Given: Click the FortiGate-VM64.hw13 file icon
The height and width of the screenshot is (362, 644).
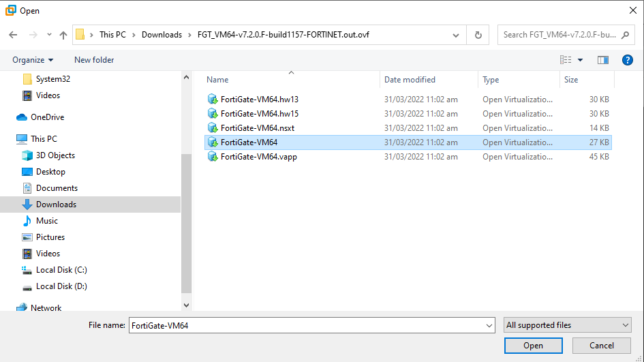Looking at the screenshot, I should click(x=213, y=99).
